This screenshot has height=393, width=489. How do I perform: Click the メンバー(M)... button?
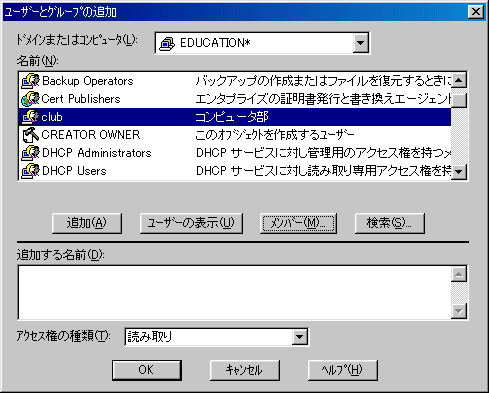pos(298,223)
